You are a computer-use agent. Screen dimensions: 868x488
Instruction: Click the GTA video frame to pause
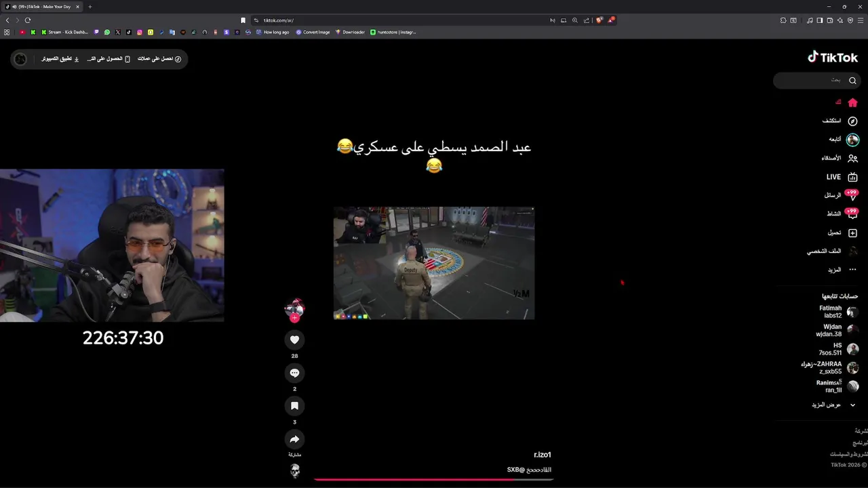(x=434, y=263)
